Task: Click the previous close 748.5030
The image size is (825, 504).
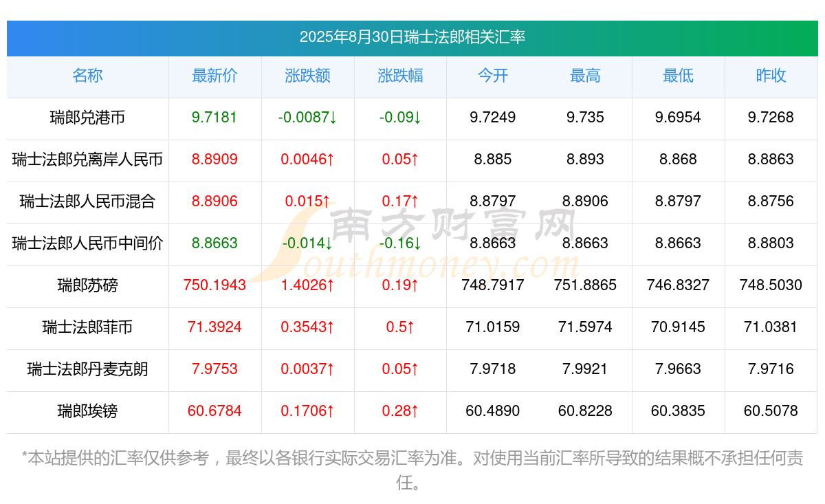Action: point(771,285)
